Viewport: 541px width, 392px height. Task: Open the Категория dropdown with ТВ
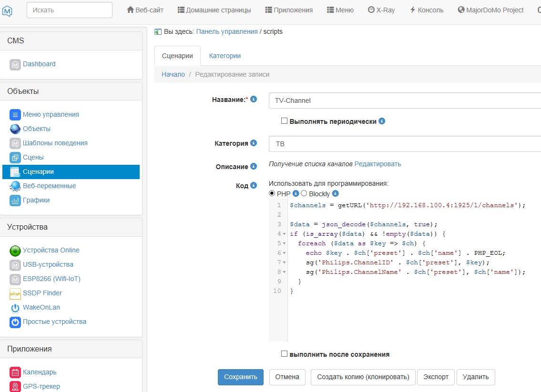pyautogui.click(x=404, y=144)
